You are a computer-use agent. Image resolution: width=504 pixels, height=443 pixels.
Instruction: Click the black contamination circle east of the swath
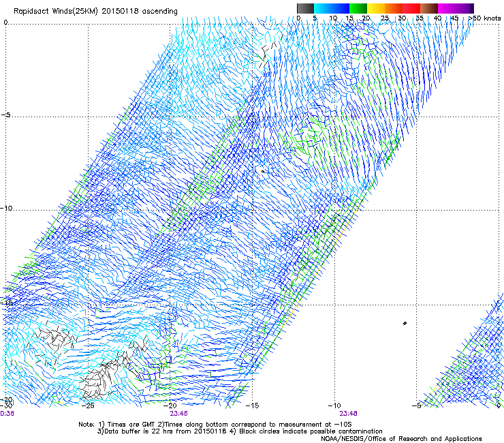pos(405,323)
